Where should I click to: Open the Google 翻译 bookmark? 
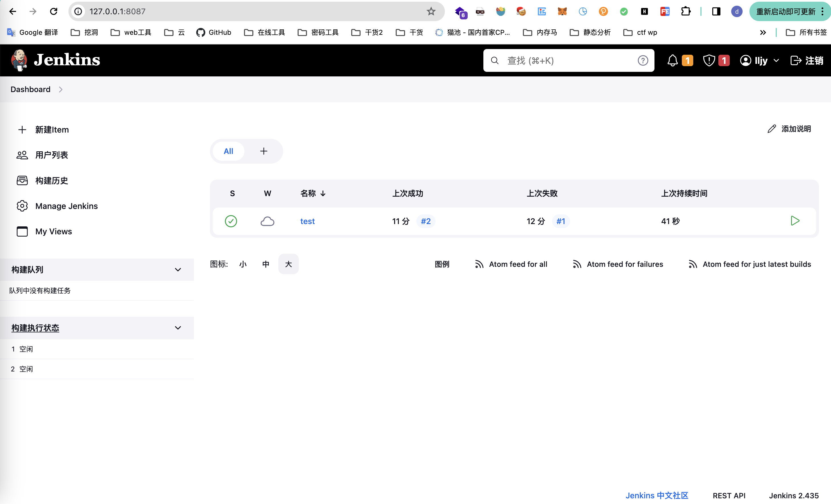click(33, 32)
